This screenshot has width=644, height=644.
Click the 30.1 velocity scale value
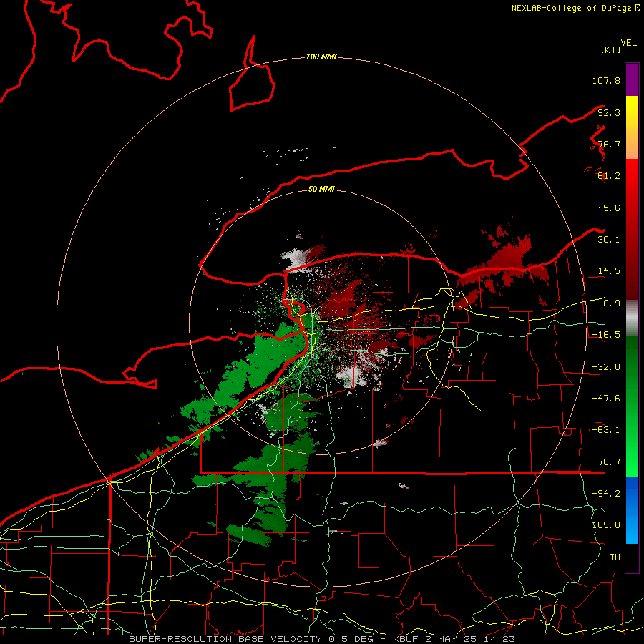click(609, 240)
